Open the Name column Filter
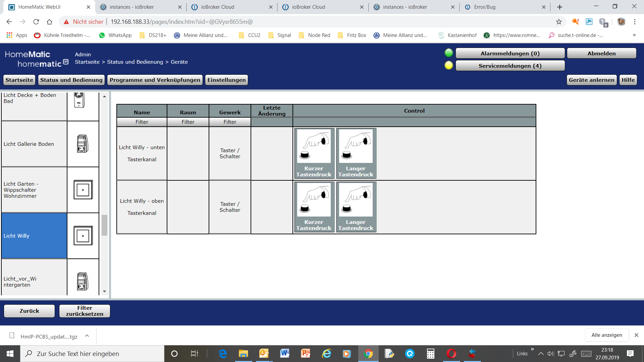Viewport: 644px width, 362px height. 142,122
